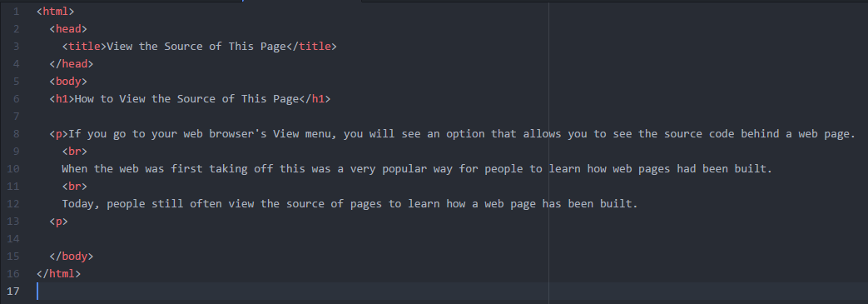Click the sentence starting 'Today, people still often view'
Screen dimensions: 868x304
coord(350,204)
